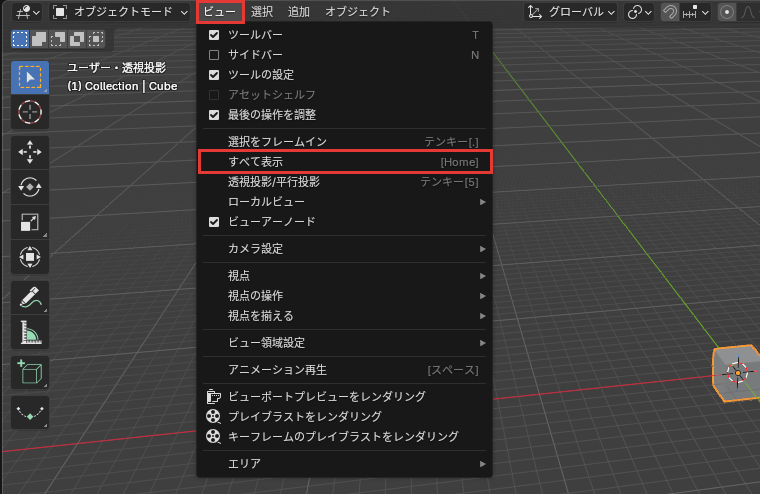Viewport: 760px width, 494px height.
Task: Click the Viewport Render Preview icon
Action: [213, 397]
